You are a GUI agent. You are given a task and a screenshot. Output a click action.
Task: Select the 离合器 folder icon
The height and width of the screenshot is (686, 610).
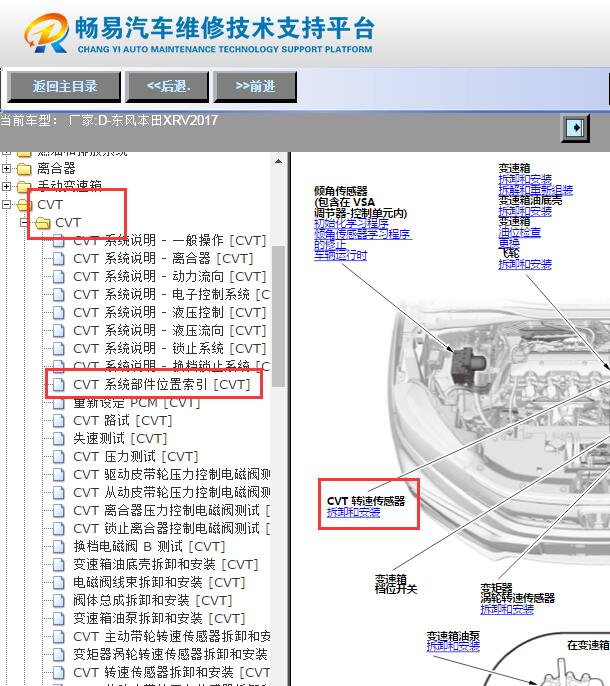coord(24,168)
